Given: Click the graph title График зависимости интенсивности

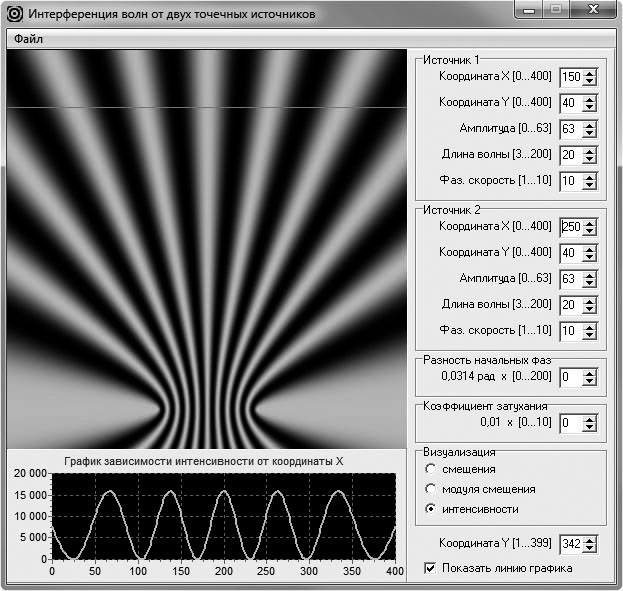Looking at the screenshot, I should 203,461.
